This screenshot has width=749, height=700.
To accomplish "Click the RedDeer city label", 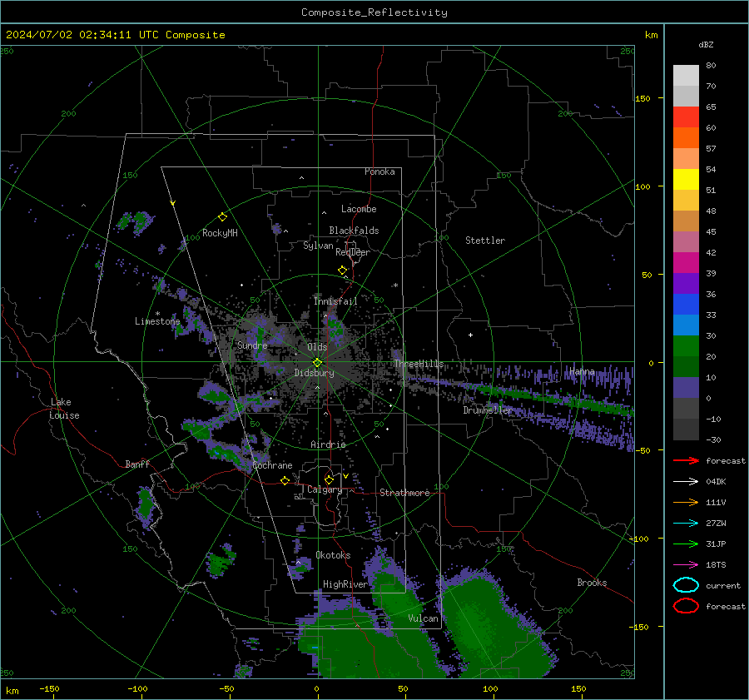I will point(353,252).
